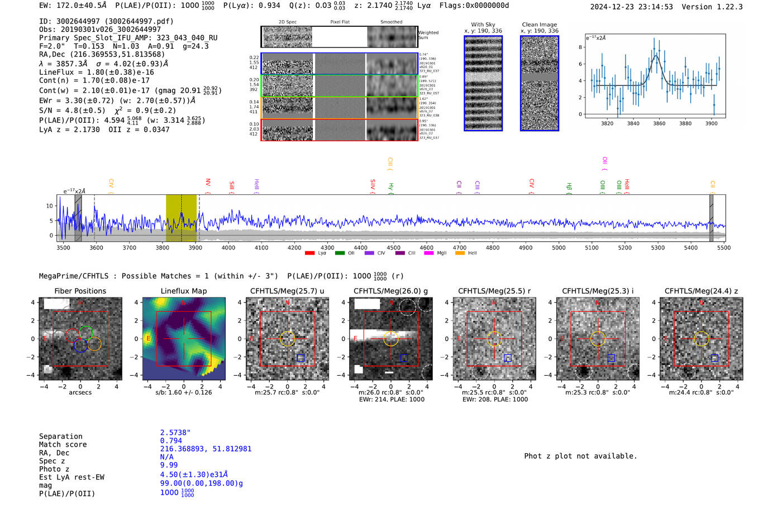
Task: Click the Phot z plot not available message
Action: [580, 456]
